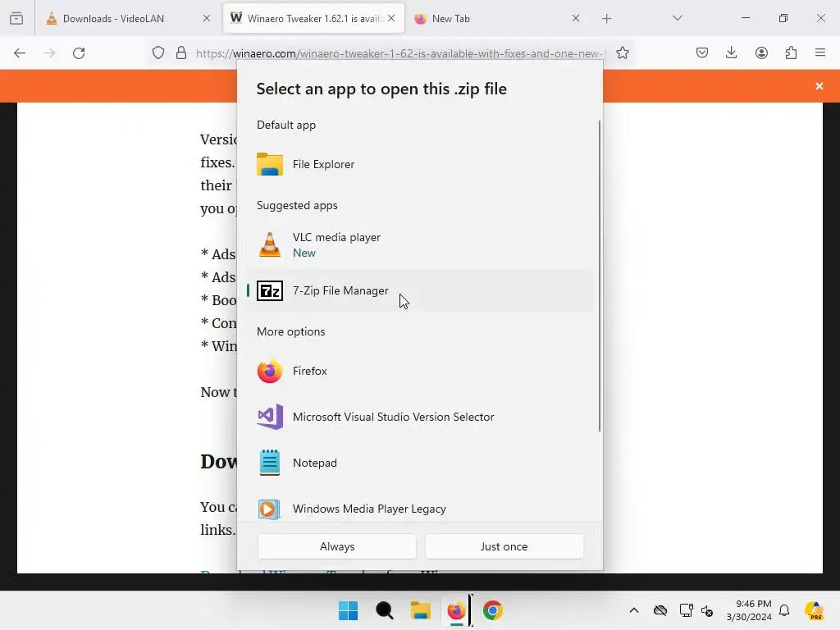Open File Explorer from taskbar
This screenshot has height=630, width=840.
tap(421, 610)
